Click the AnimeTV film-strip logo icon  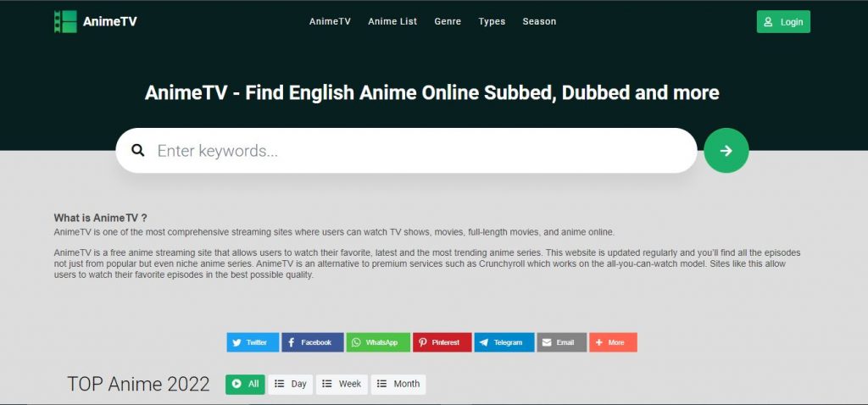(65, 21)
